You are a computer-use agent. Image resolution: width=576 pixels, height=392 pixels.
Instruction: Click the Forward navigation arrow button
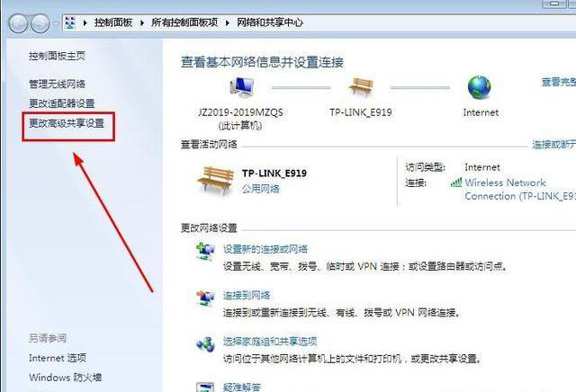click(x=40, y=23)
